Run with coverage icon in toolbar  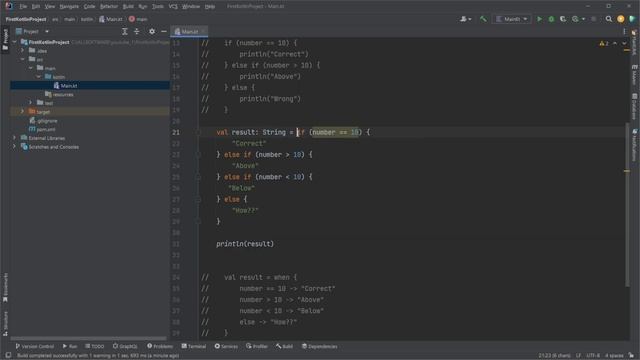click(x=563, y=19)
